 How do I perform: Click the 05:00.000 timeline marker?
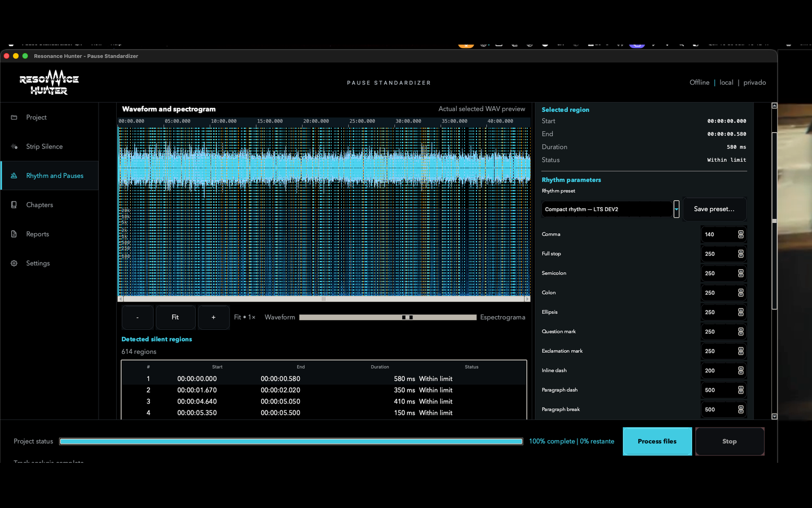tap(177, 121)
